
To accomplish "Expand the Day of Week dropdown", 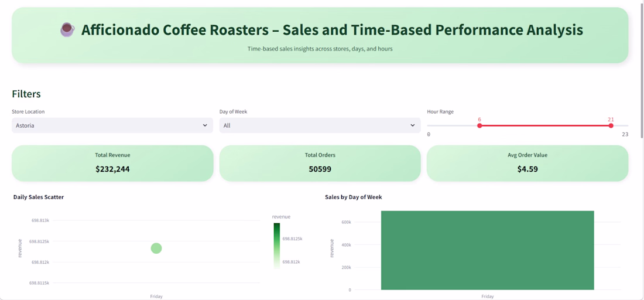I will pos(320,125).
